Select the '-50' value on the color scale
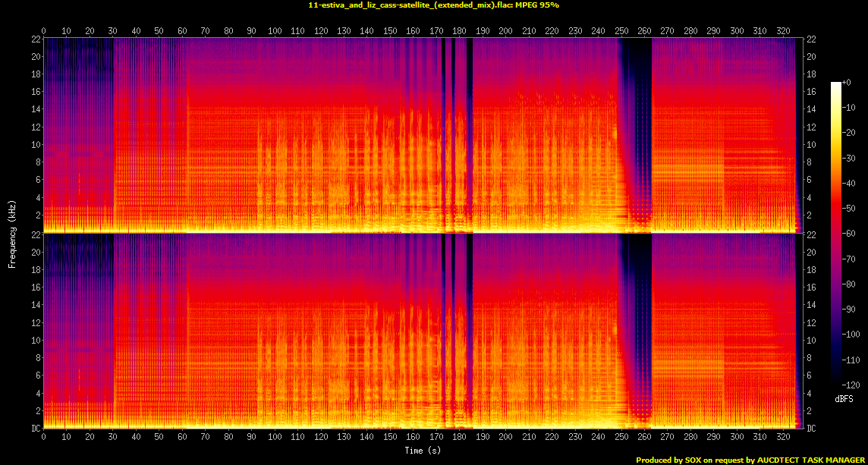 pos(848,208)
